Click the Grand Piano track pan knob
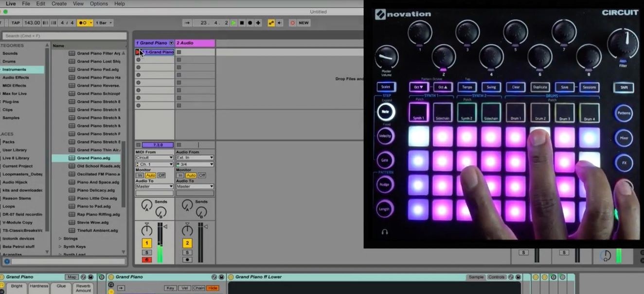The width and height of the screenshot is (644, 294). [146, 230]
